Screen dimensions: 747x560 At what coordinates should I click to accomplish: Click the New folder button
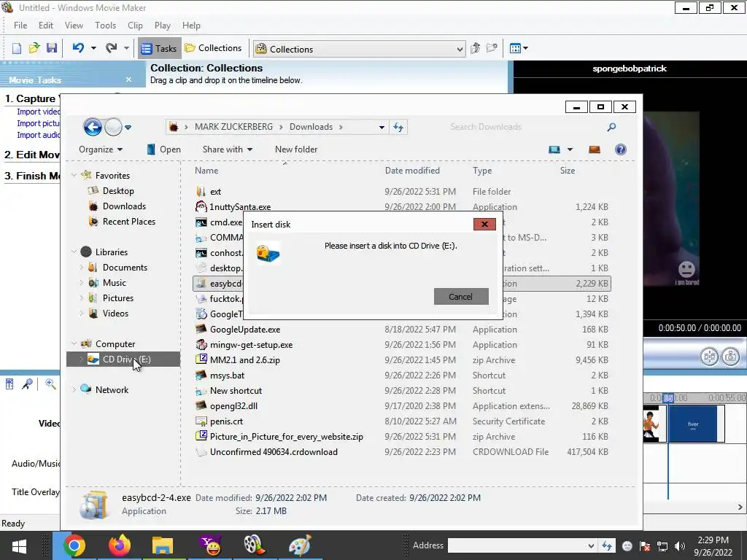(x=296, y=149)
